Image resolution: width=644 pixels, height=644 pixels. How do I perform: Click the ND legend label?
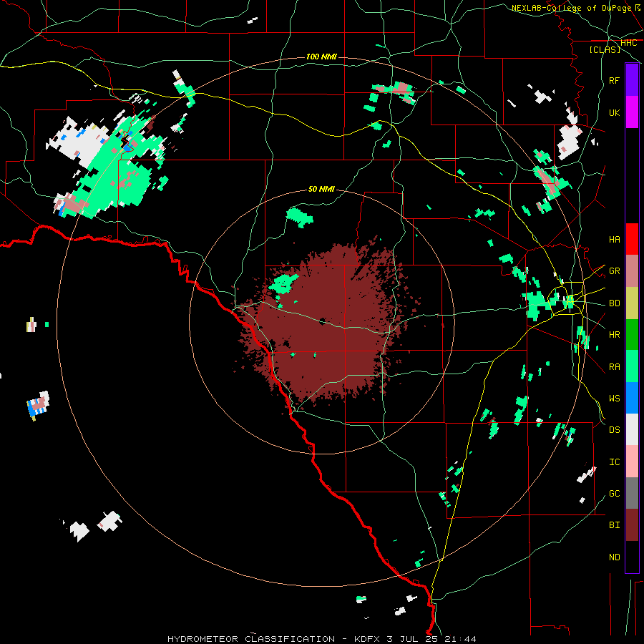pyautogui.click(x=614, y=557)
